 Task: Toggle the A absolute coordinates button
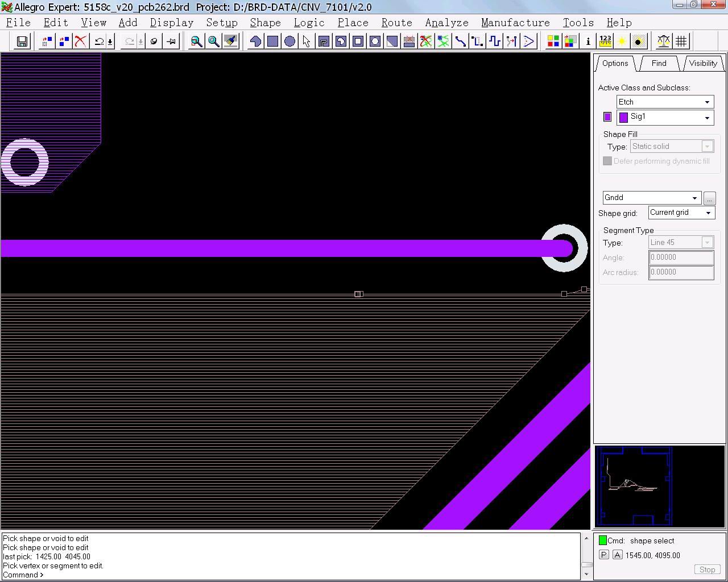click(617, 555)
